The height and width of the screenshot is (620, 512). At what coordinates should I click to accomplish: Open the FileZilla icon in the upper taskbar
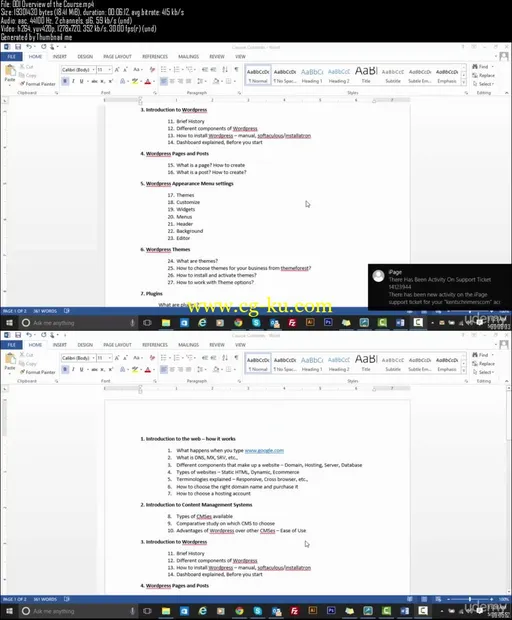(x=292, y=323)
